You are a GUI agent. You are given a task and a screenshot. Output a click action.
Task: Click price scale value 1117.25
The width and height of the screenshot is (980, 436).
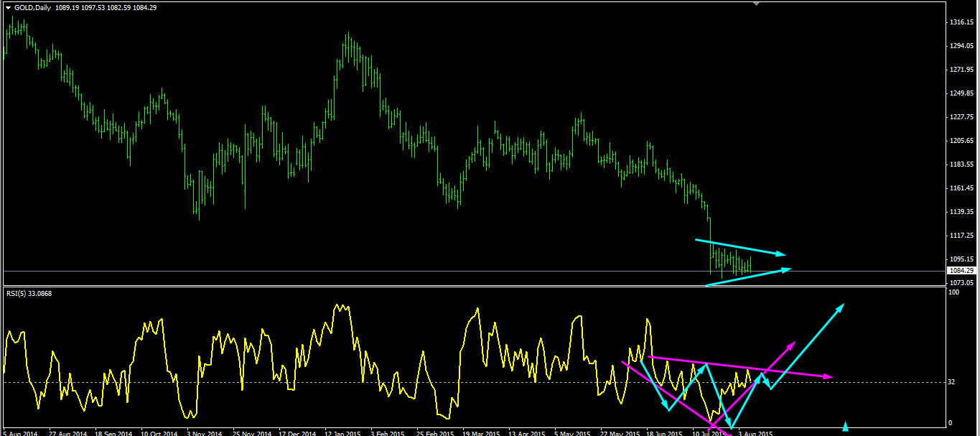click(961, 236)
